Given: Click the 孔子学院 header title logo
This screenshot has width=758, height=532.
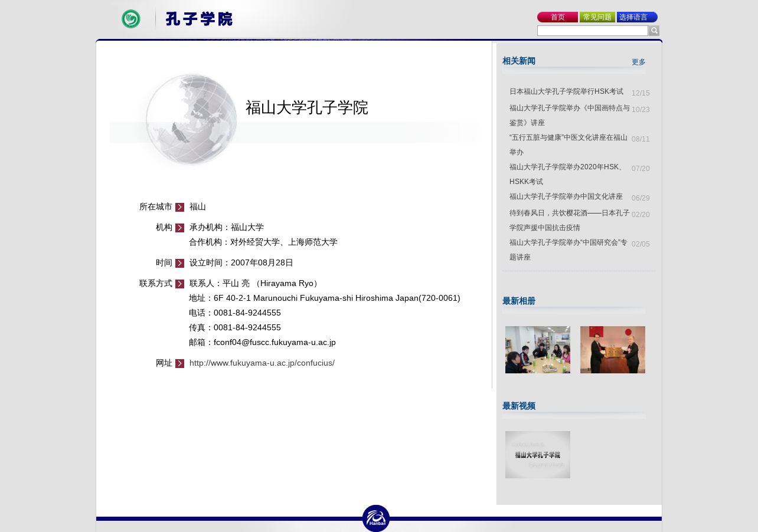Looking at the screenshot, I should point(200,19).
